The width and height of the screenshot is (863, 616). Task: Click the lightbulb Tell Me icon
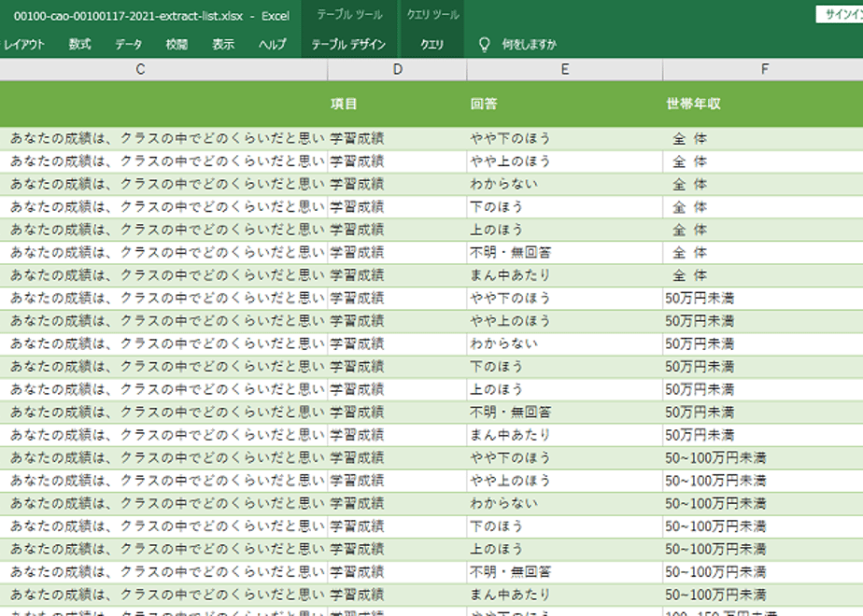[x=485, y=45]
